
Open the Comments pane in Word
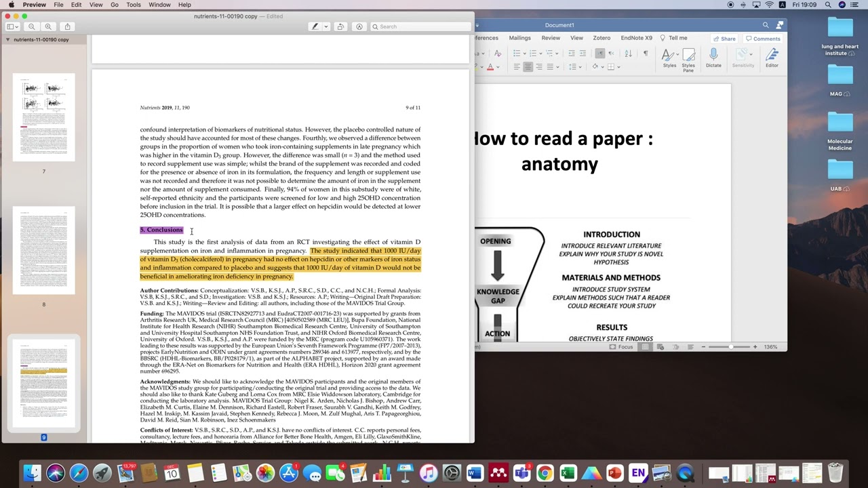coord(763,39)
